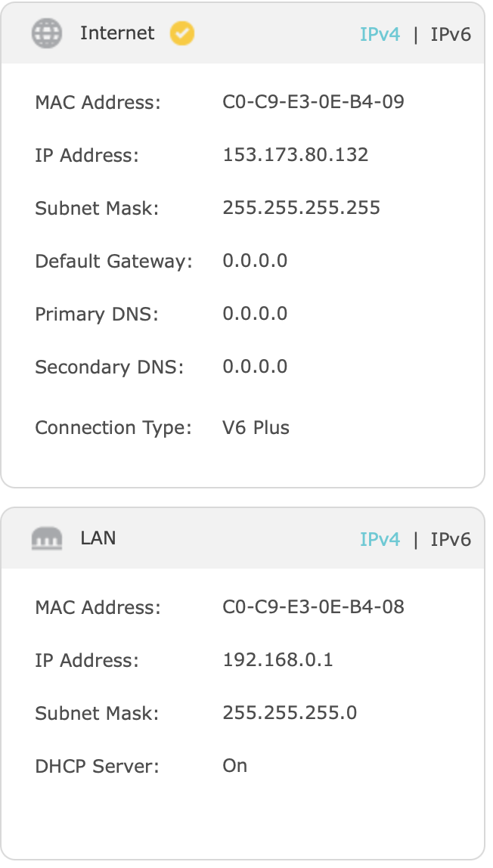This screenshot has width=493, height=868.
Task: Click the Primary DNS value
Action: [x=255, y=314]
